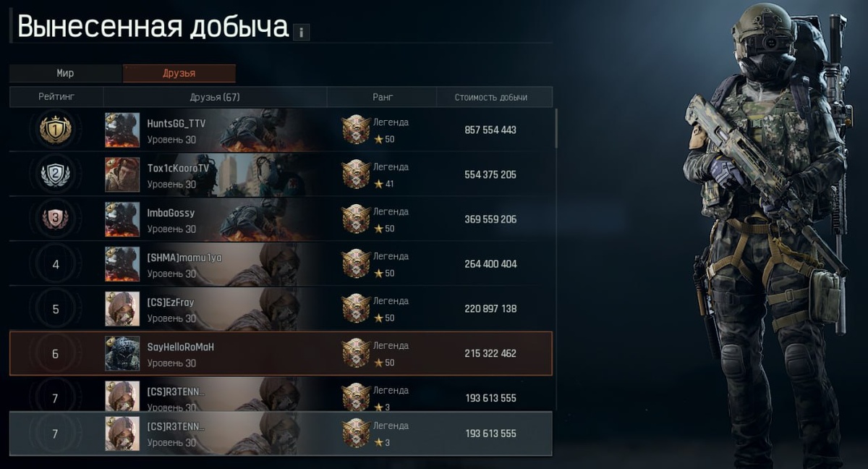This screenshot has height=469, width=868.
Task: Click the bronze third-place rank medal
Action: coord(56,219)
